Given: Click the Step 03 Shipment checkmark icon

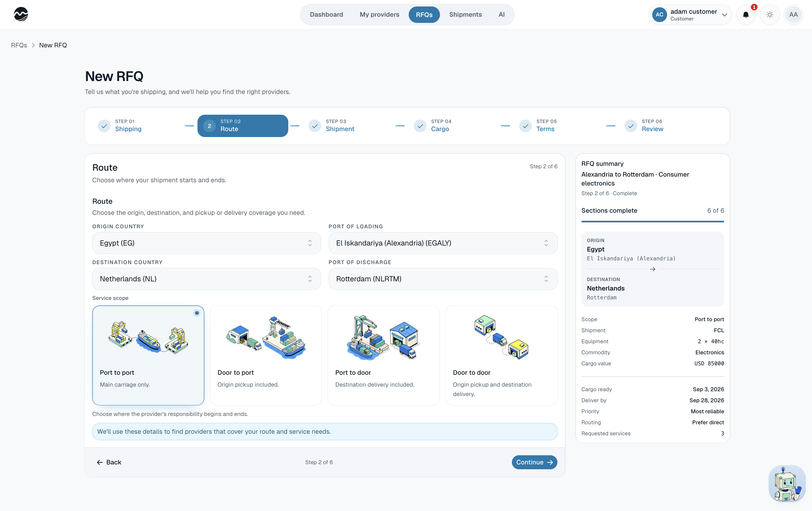Looking at the screenshot, I should [315, 126].
